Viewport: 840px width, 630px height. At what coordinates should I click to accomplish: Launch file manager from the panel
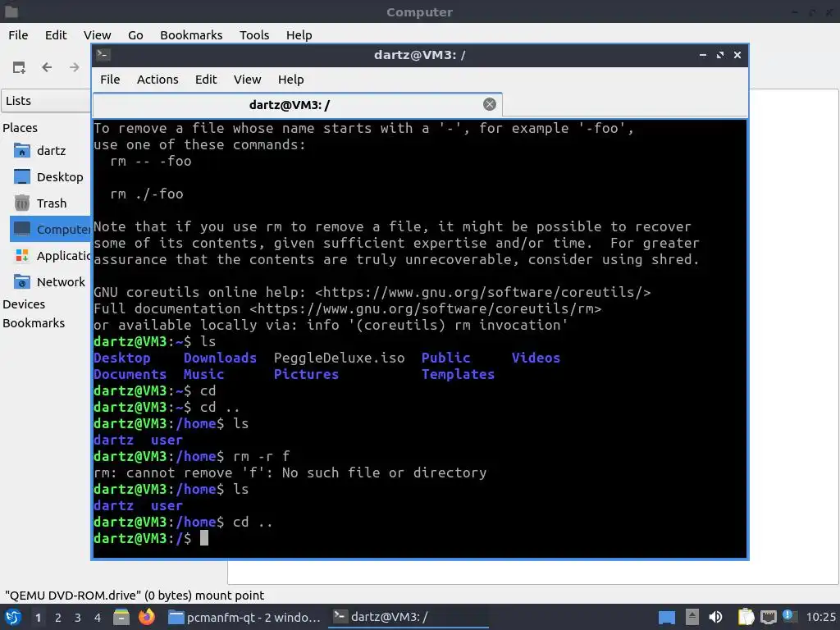coord(121,617)
